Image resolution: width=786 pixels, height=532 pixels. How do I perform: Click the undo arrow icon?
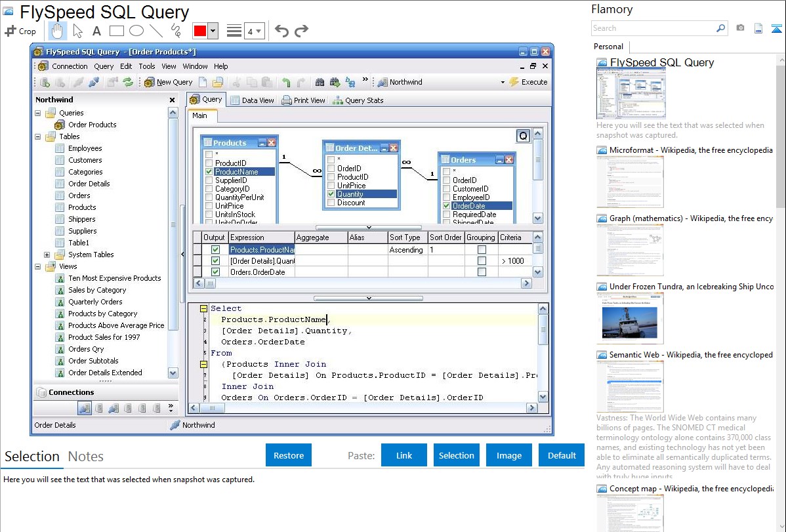pyautogui.click(x=281, y=31)
